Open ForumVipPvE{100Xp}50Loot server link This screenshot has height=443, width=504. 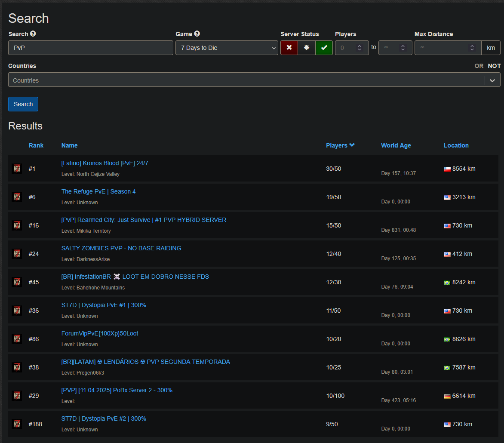click(100, 333)
